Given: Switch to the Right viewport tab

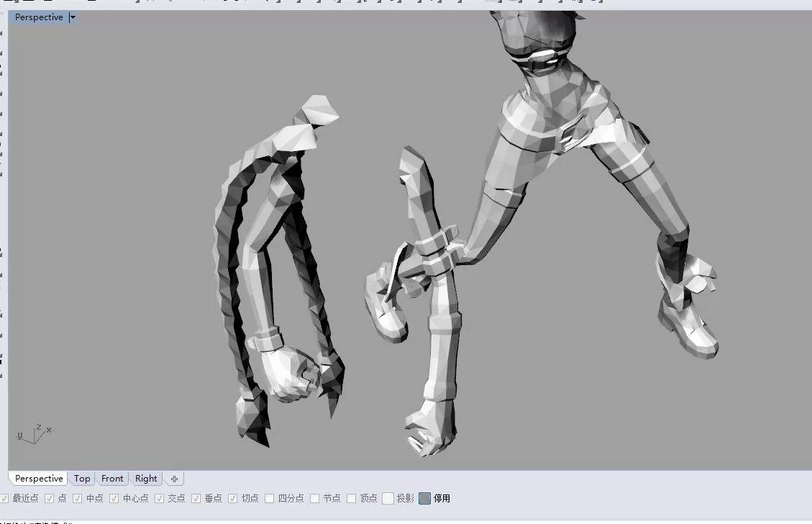Looking at the screenshot, I should 146,478.
